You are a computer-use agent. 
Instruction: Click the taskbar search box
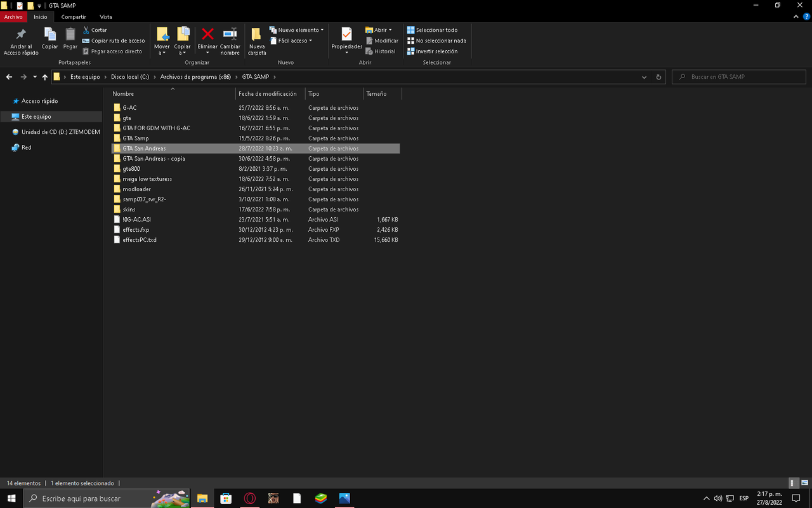107,498
